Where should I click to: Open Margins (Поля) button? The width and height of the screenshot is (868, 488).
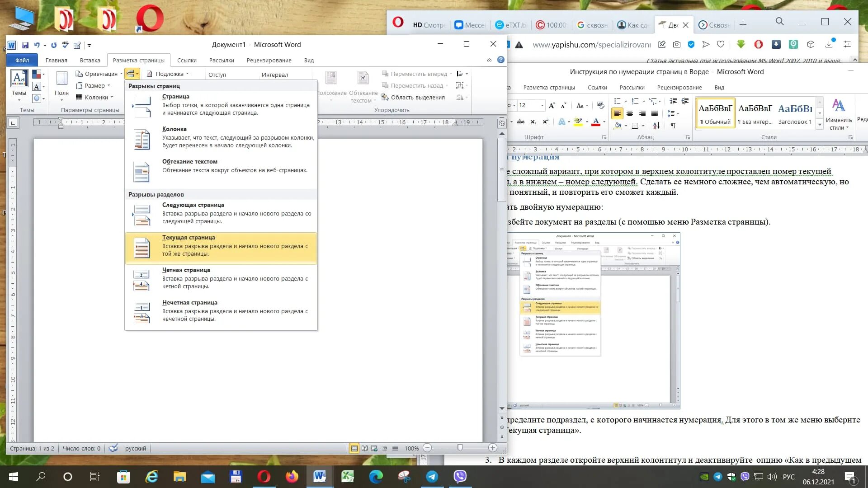click(x=61, y=86)
